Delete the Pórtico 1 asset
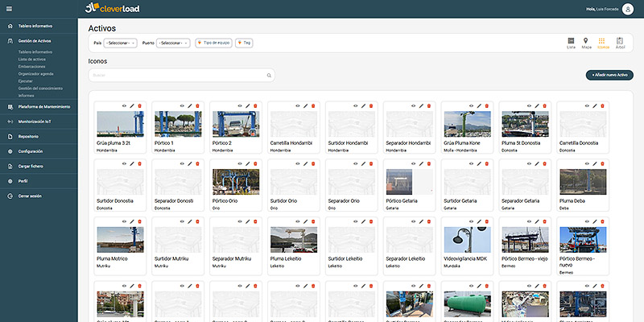 point(197,106)
